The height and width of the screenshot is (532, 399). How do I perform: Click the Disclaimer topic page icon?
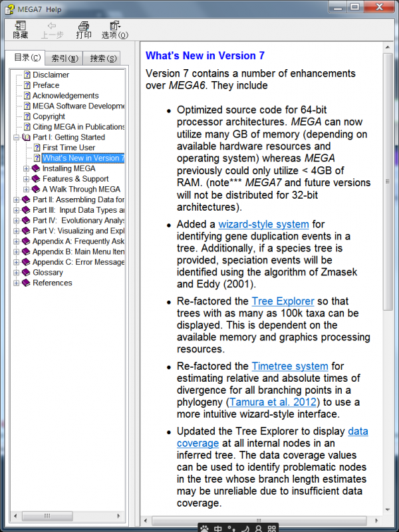point(27,75)
